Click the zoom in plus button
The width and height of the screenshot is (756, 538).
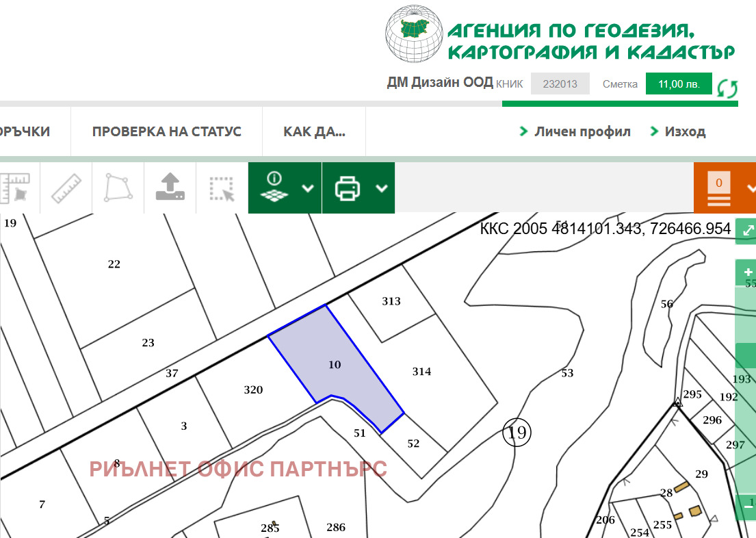(x=746, y=270)
